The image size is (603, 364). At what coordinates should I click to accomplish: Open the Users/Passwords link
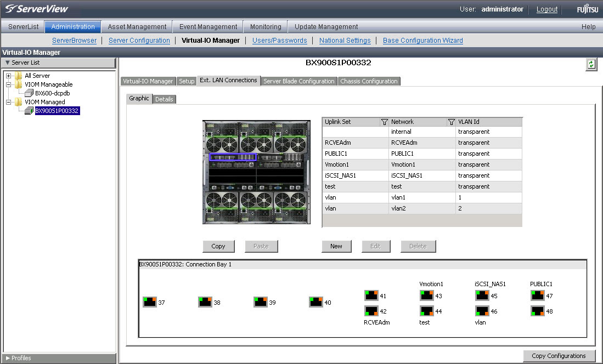(280, 41)
